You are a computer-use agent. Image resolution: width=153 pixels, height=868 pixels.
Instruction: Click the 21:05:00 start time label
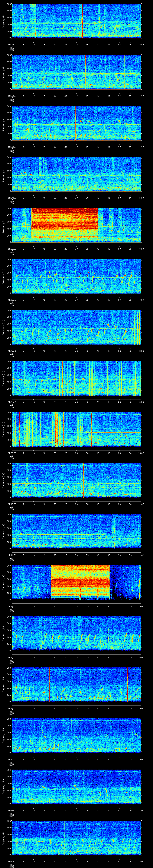[12, 249]
